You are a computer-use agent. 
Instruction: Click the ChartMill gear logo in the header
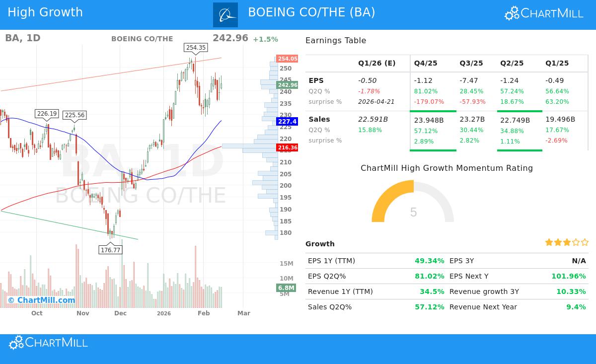pos(511,13)
